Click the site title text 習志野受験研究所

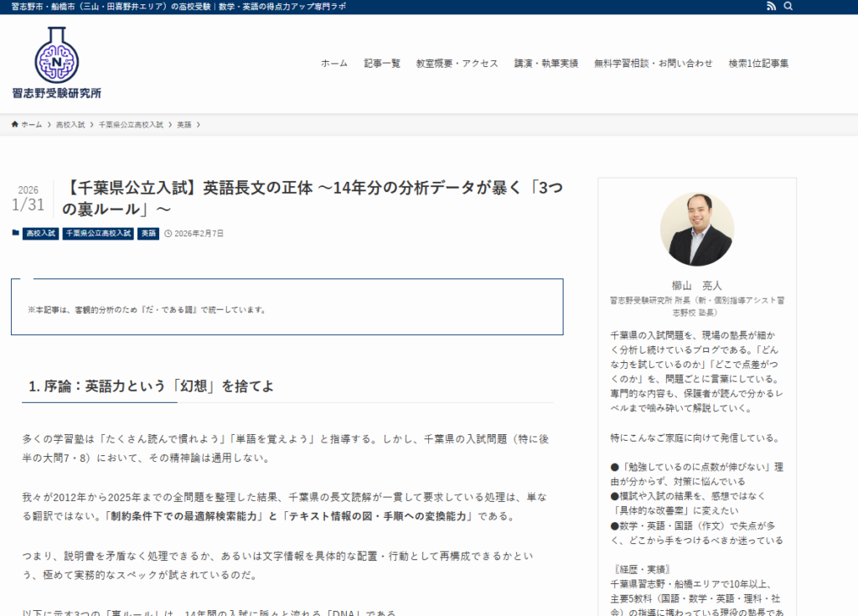(56, 93)
